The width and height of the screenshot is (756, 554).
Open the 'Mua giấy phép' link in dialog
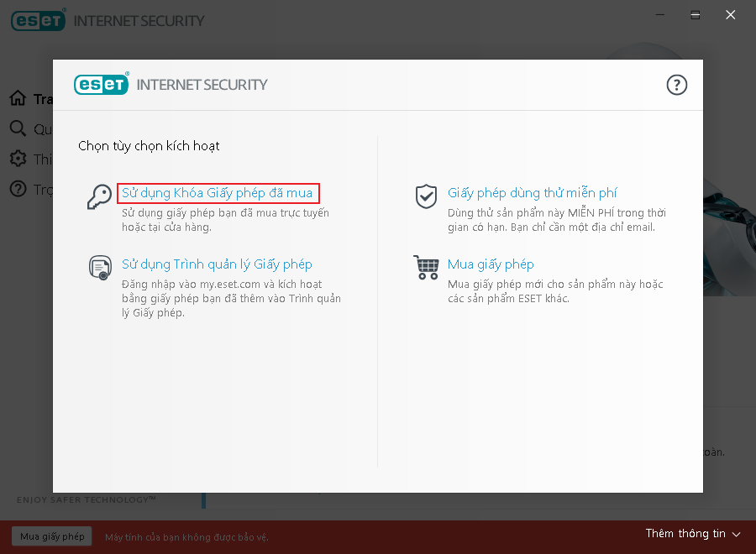click(x=491, y=264)
